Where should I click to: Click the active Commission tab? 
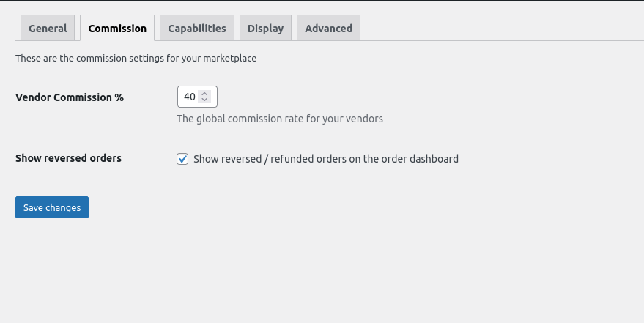tap(117, 28)
